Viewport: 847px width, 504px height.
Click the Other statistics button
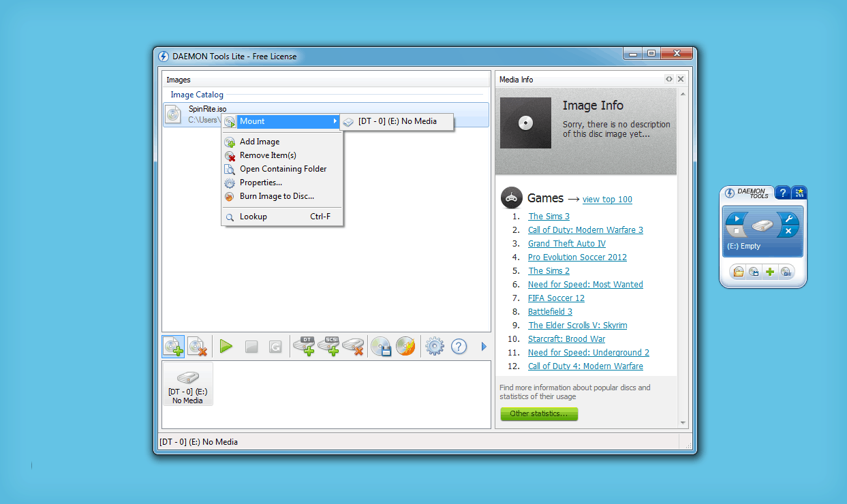click(x=539, y=413)
